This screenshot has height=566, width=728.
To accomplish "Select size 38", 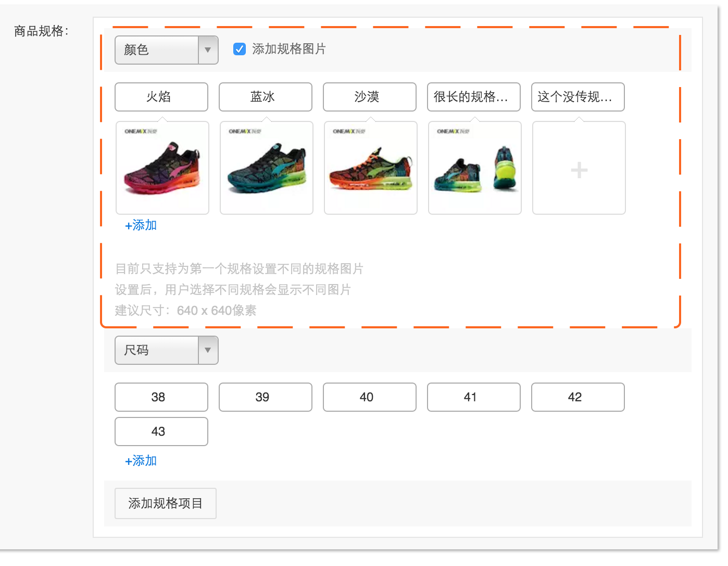I will [161, 397].
